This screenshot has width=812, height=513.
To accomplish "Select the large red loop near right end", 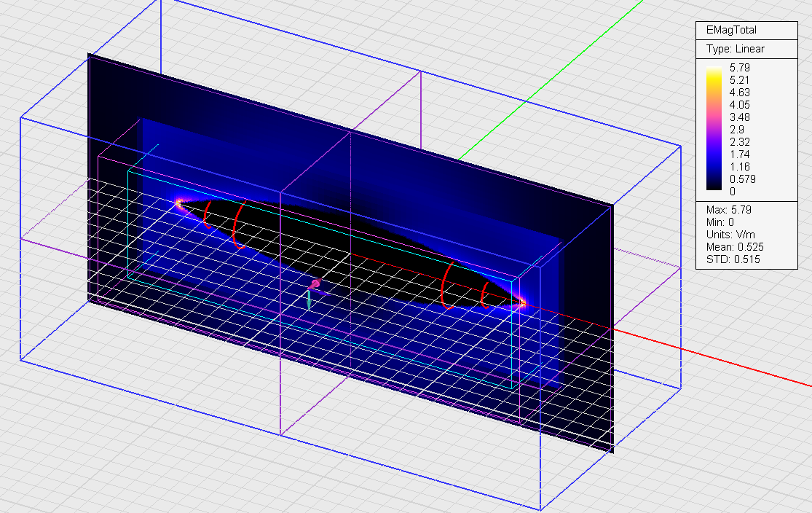I will point(446,284).
